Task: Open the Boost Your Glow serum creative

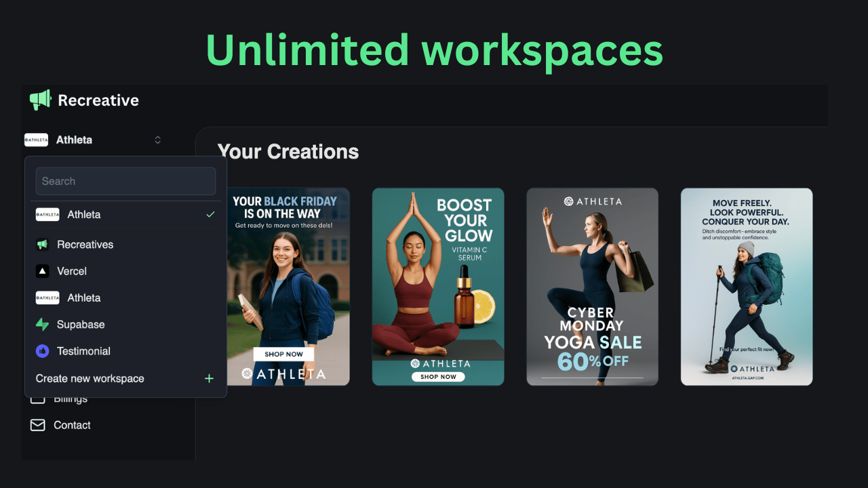Action: 438,287
